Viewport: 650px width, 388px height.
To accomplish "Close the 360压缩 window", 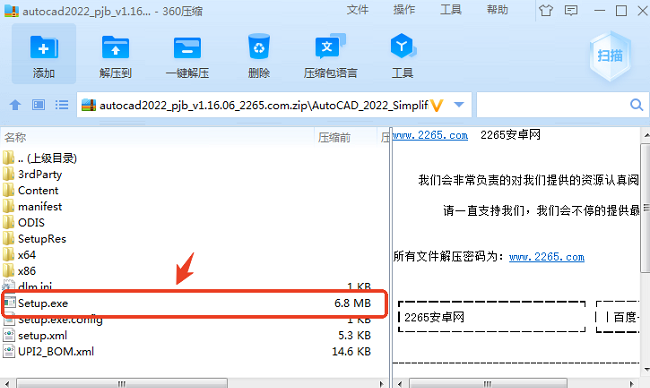I will 643,10.
